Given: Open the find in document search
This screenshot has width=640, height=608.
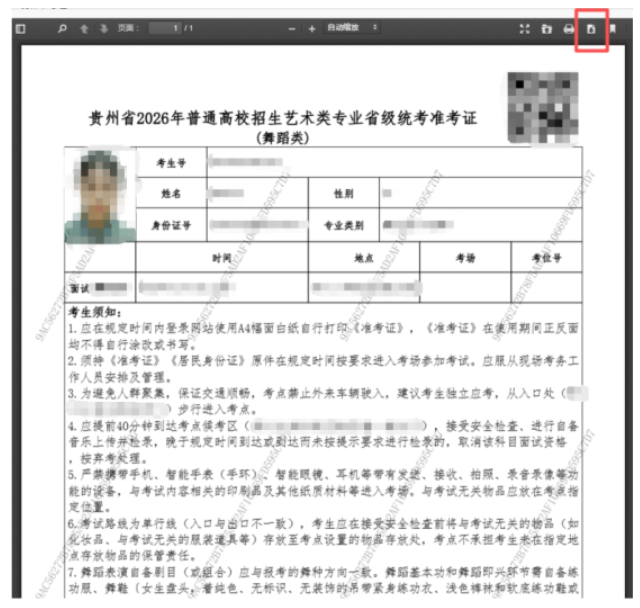Looking at the screenshot, I should point(62,29).
